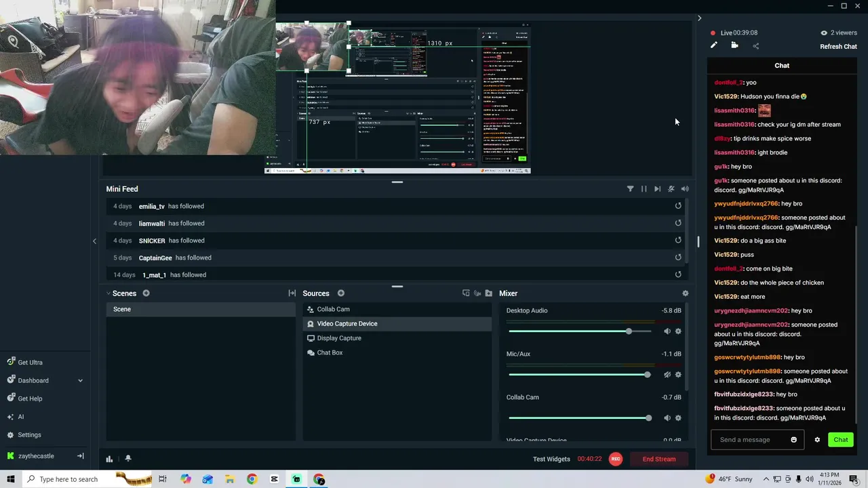
Task: Mute the Collab Cam audio channel
Action: (667, 418)
